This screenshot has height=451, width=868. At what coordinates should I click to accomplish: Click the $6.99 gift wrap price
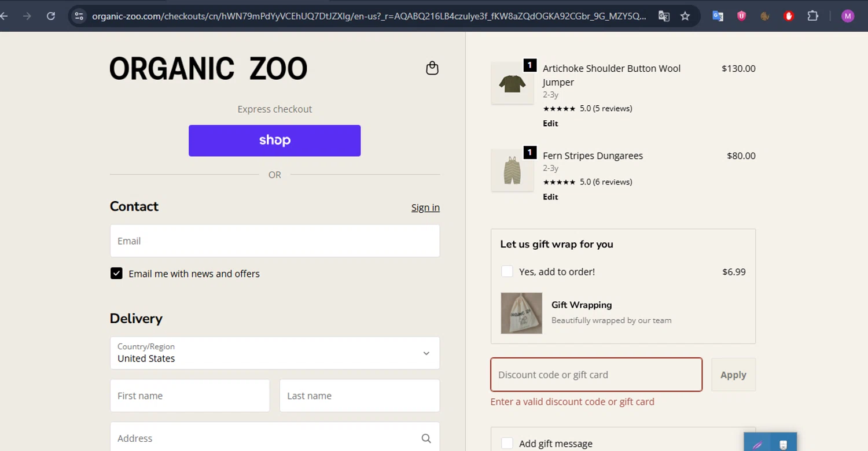pyautogui.click(x=734, y=272)
